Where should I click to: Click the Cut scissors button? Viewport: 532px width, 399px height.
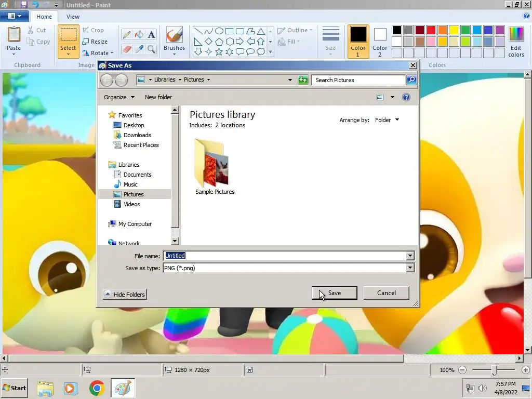(x=37, y=30)
